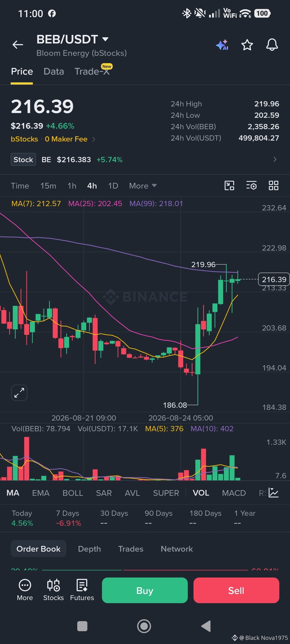Open the grid tools icon

(x=273, y=185)
